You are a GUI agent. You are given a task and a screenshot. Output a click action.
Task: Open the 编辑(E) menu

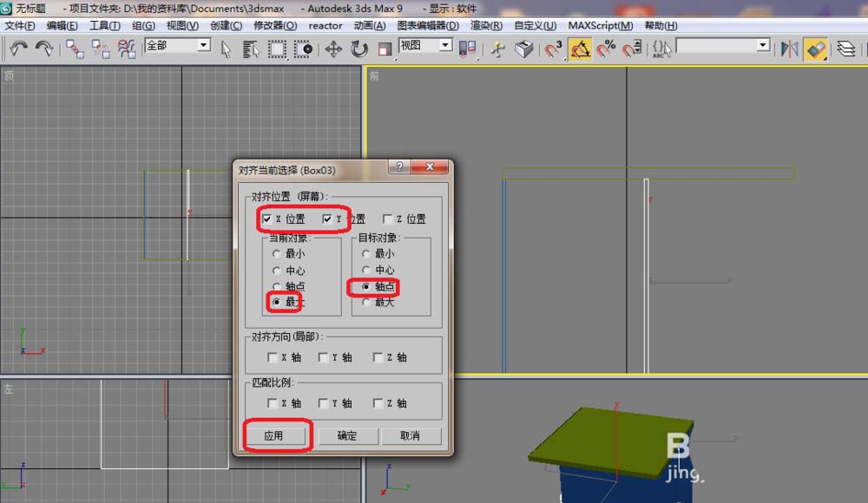click(62, 25)
